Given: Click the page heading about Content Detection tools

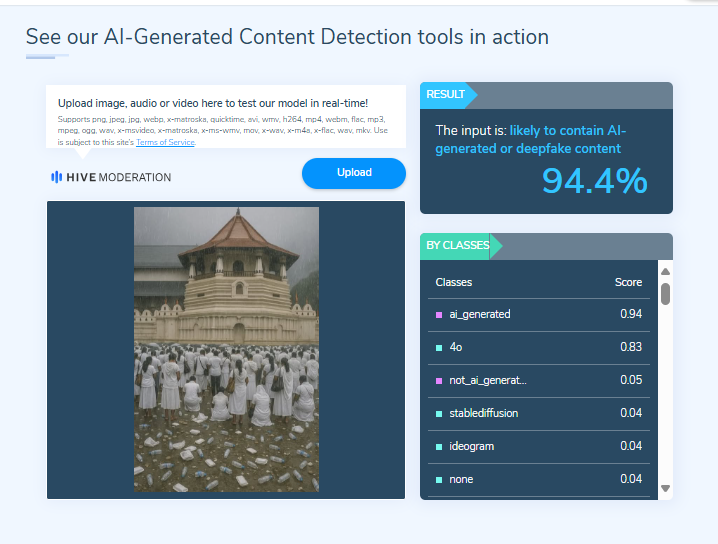Looking at the screenshot, I should pos(287,37).
